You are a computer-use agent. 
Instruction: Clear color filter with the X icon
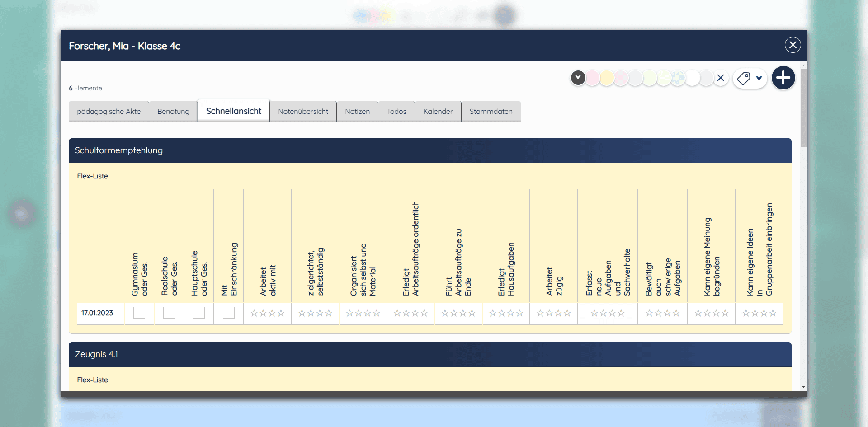click(721, 78)
